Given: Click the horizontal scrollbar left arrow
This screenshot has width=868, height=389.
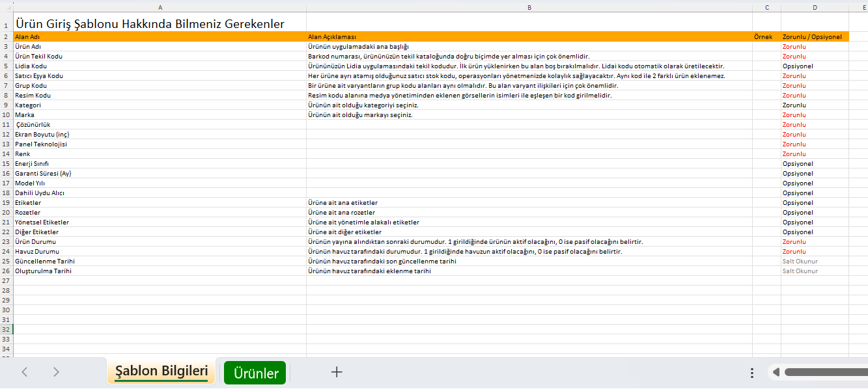Looking at the screenshot, I should tap(775, 373).
